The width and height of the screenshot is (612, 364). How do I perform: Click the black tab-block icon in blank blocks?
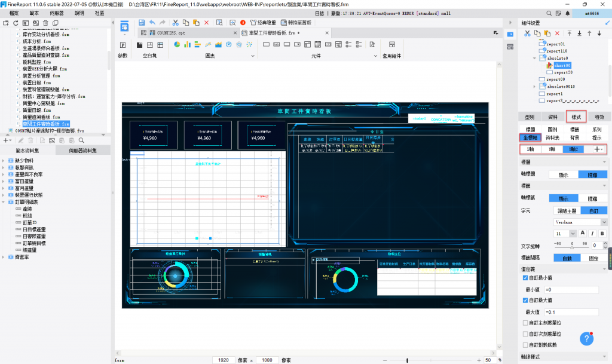(x=139, y=45)
